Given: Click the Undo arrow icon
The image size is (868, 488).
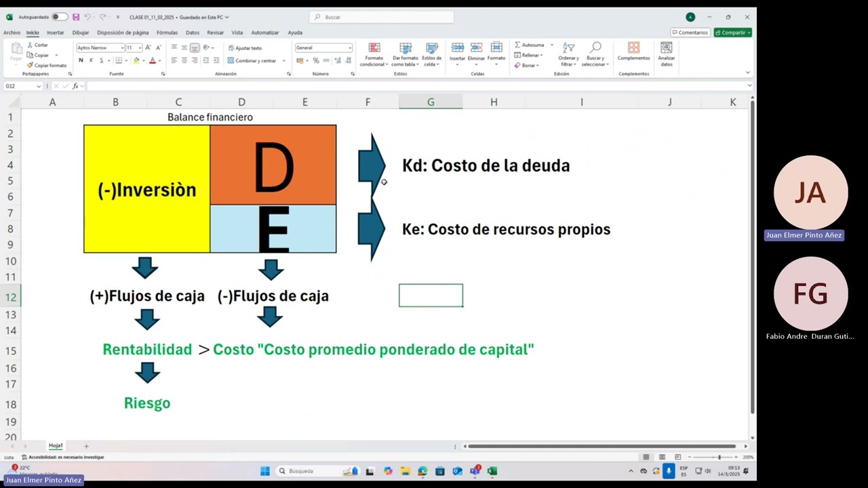Looking at the screenshot, I should (x=87, y=17).
